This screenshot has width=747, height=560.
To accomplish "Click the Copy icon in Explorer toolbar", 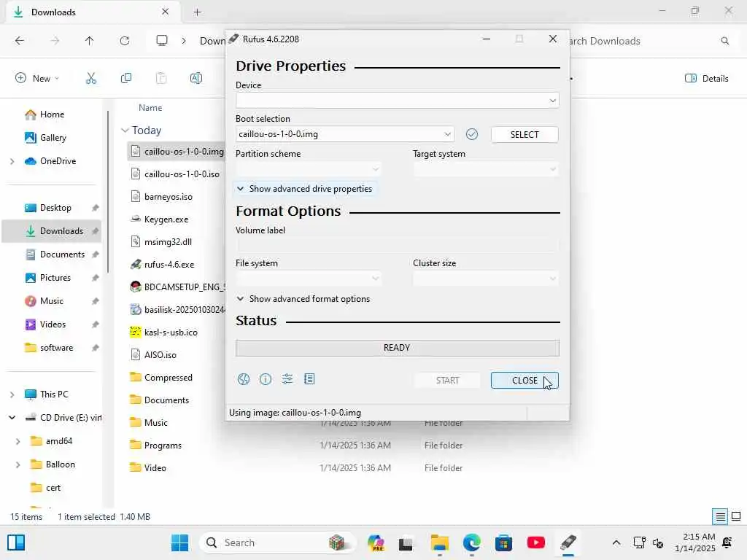I will click(126, 78).
